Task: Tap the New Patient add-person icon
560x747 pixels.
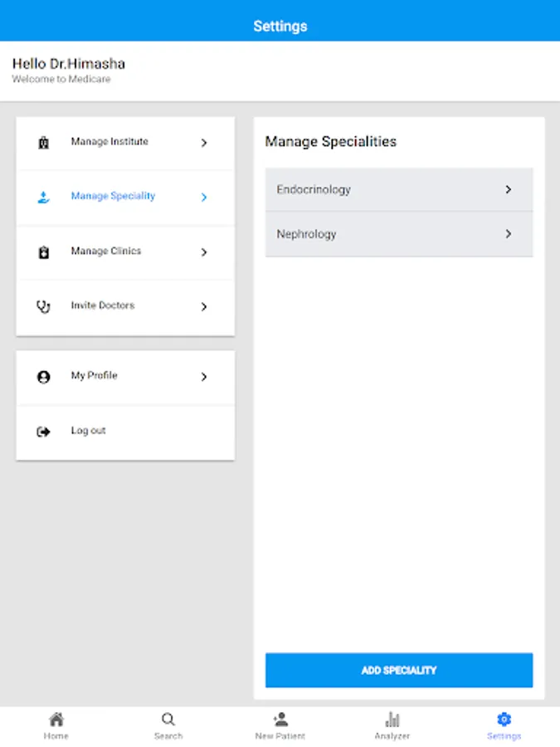Action: (x=280, y=720)
